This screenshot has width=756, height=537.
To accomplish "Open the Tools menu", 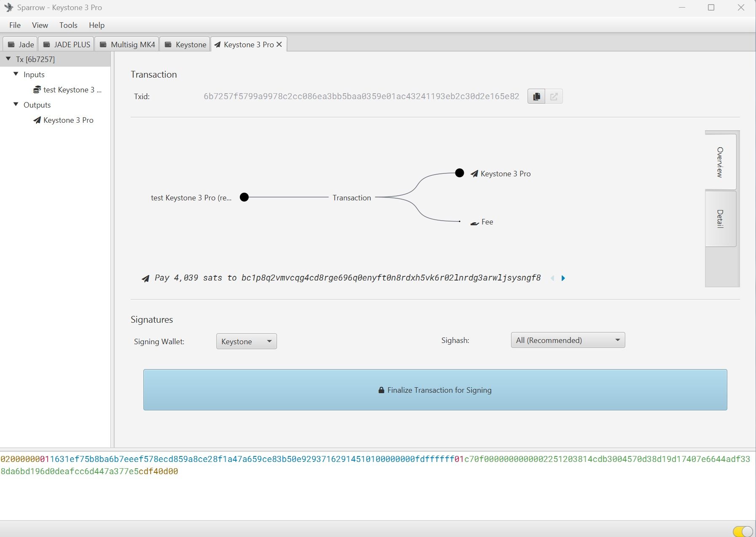I will (x=68, y=25).
